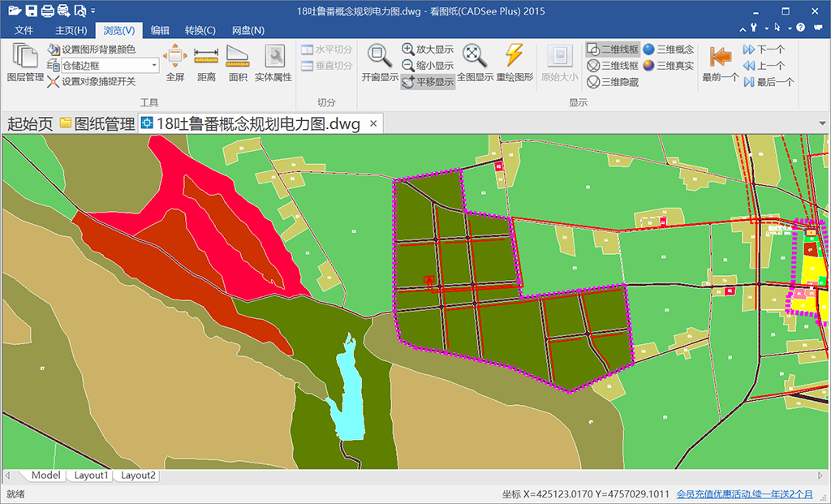Viewport: 831px width, 504px height.
Task: Open 实体属性 entity properties
Action: [x=273, y=62]
